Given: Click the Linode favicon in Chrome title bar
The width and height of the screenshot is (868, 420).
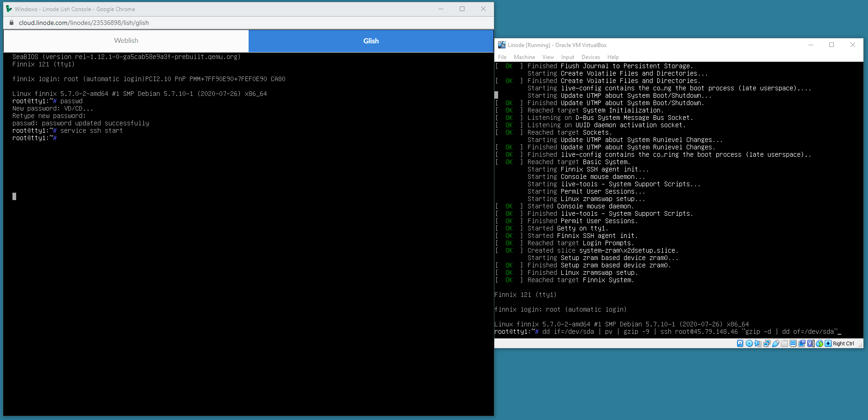Looking at the screenshot, I should [x=9, y=9].
